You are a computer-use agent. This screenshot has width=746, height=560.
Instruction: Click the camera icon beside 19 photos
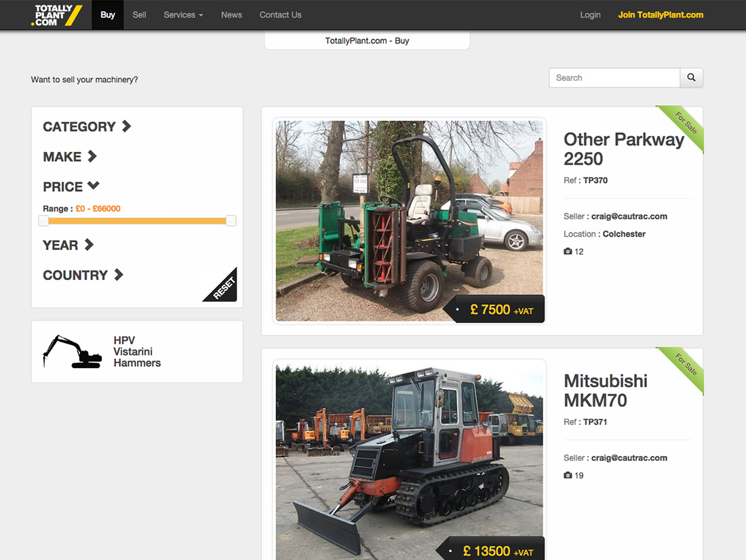coord(568,475)
